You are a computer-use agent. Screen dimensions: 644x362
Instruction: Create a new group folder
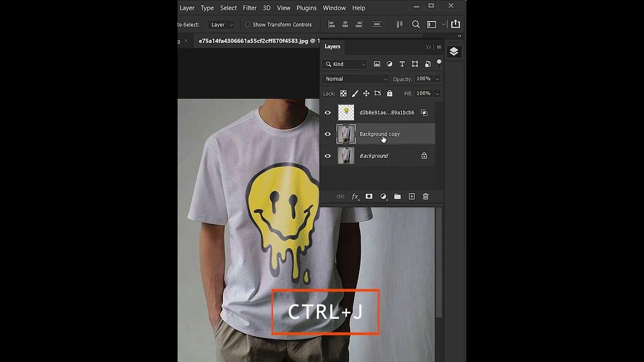(397, 197)
